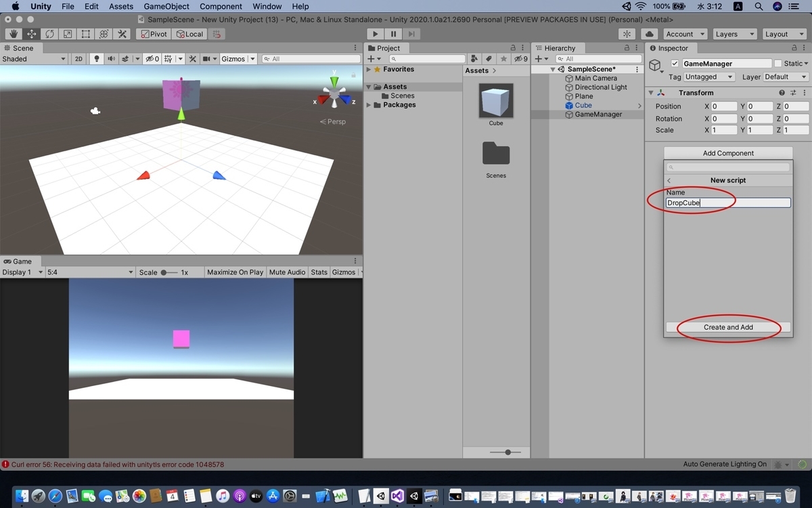
Task: Toggle scene effects icon
Action: tap(125, 59)
